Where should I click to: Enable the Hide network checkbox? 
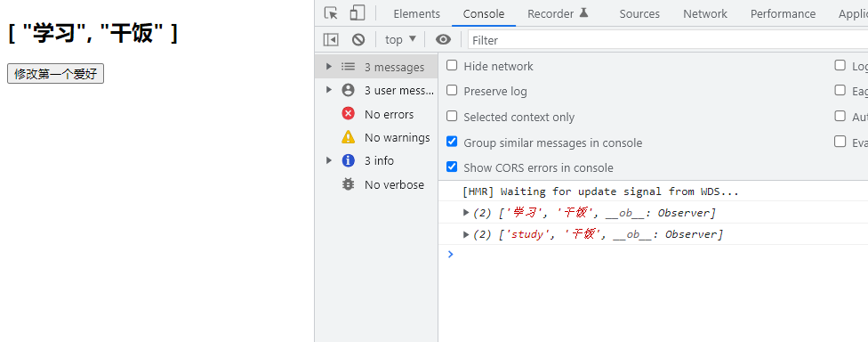coord(453,65)
